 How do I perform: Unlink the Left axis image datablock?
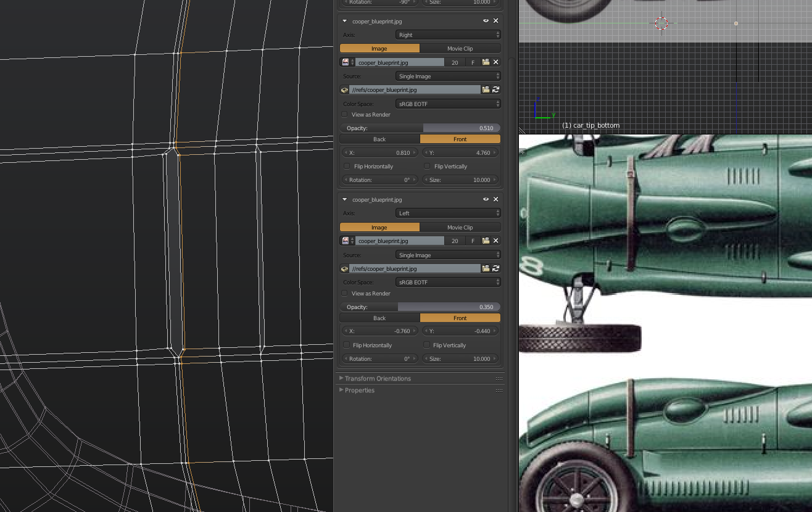click(x=495, y=241)
